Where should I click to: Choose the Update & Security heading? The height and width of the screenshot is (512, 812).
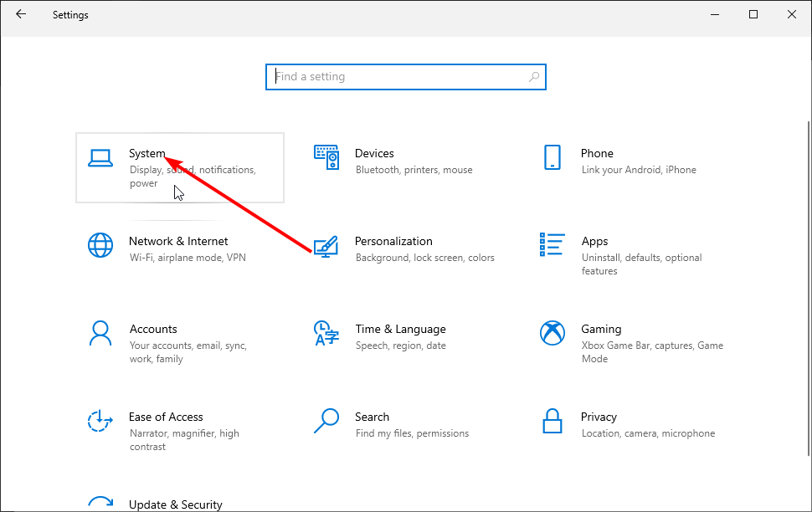[176, 504]
